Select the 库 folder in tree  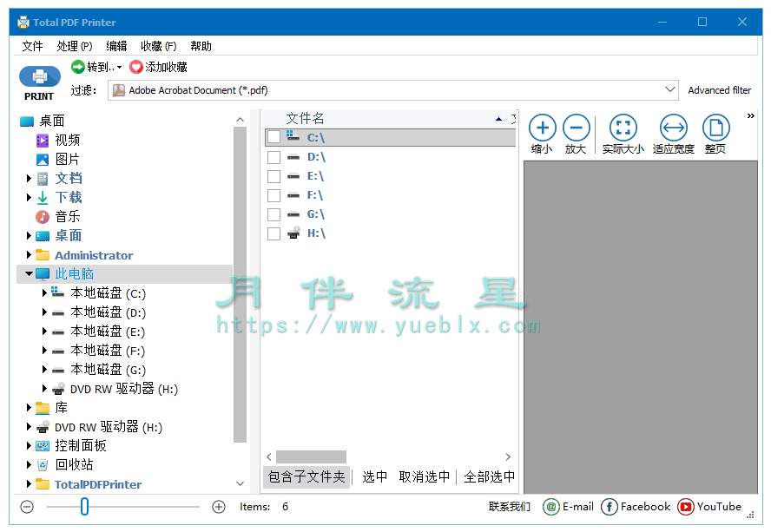(61, 408)
